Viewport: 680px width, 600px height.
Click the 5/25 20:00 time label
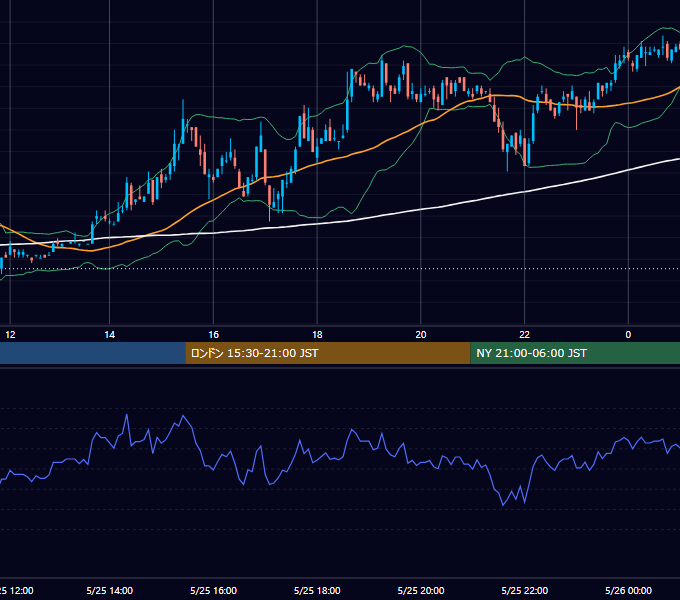point(421,590)
